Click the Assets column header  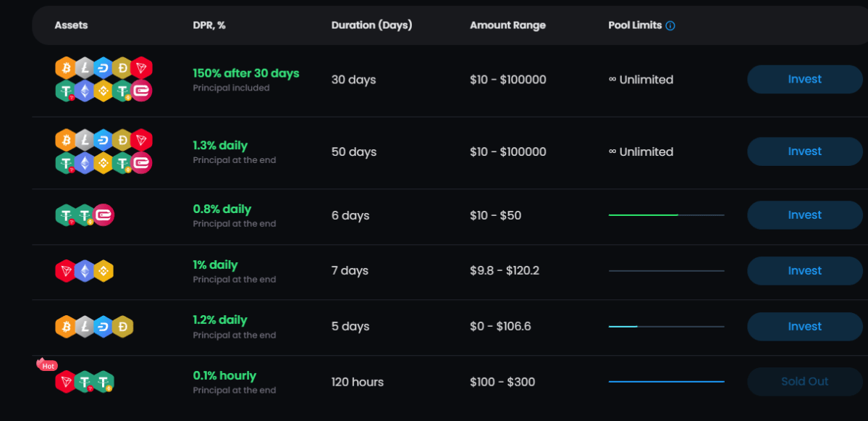click(x=71, y=25)
